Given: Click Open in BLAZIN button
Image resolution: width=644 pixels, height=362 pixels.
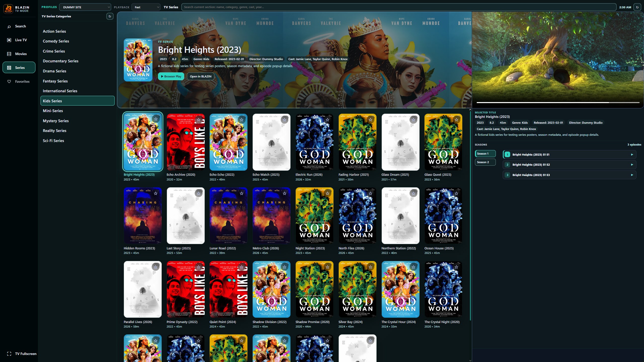Looking at the screenshot, I should 200,76.
